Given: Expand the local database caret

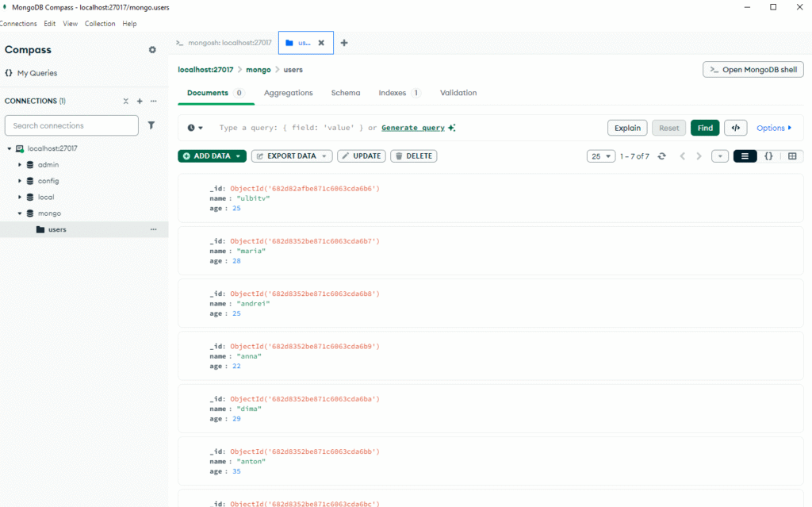Looking at the screenshot, I should pos(20,197).
